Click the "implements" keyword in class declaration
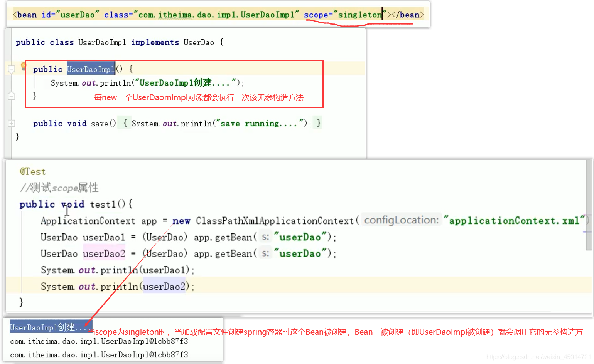Image resolution: width=594 pixels, height=364 pixels. [155, 42]
